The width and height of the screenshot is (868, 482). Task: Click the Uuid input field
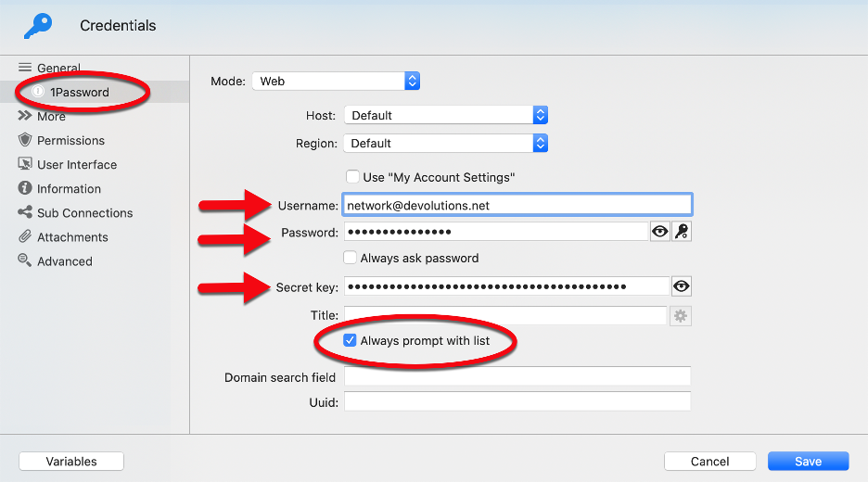pos(517,401)
